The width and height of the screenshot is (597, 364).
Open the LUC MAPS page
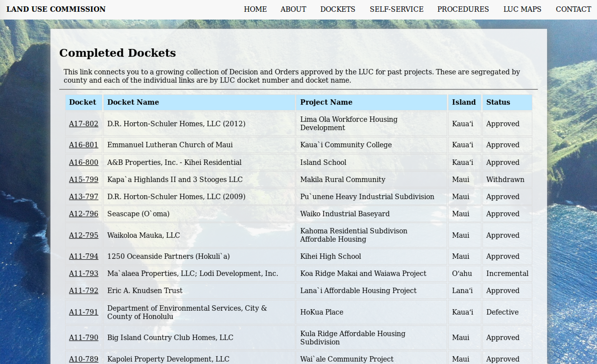(522, 9)
